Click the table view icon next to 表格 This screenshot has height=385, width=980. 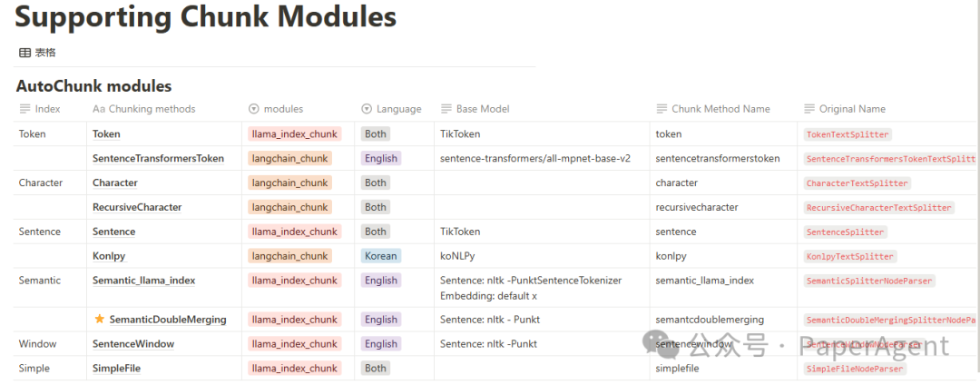point(25,54)
